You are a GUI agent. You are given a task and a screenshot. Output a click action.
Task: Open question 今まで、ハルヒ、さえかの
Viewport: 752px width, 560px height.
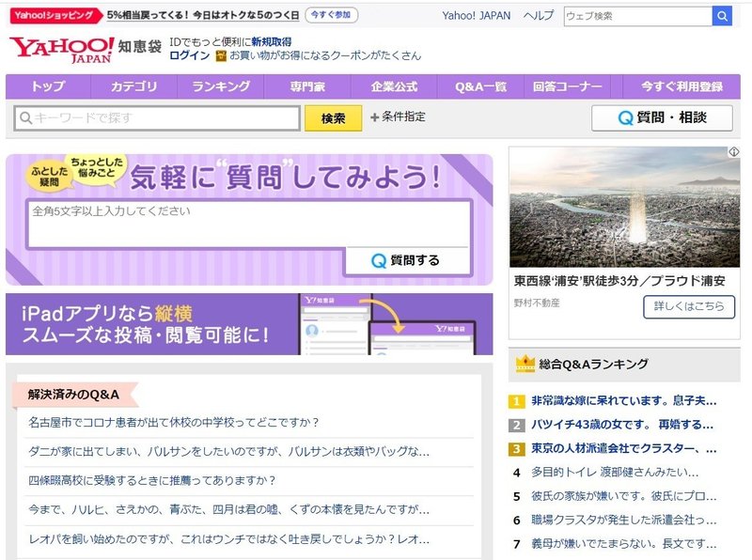pos(228,509)
